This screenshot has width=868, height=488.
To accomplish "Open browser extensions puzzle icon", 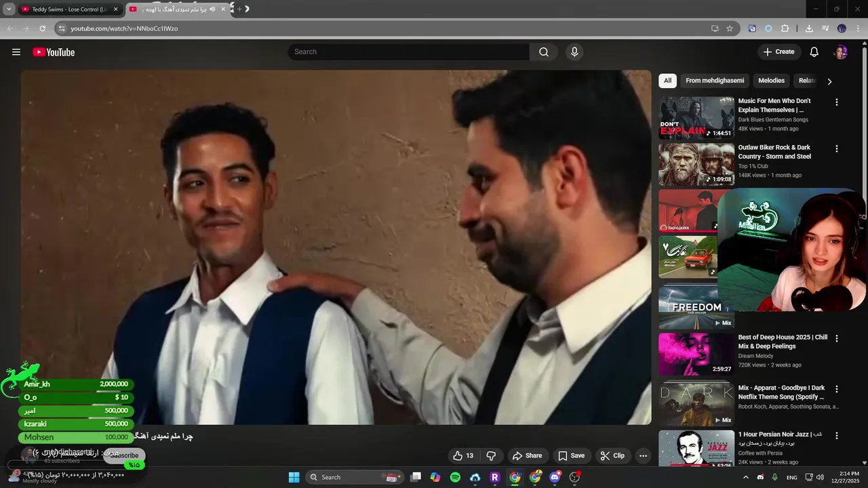I will pyautogui.click(x=785, y=28).
